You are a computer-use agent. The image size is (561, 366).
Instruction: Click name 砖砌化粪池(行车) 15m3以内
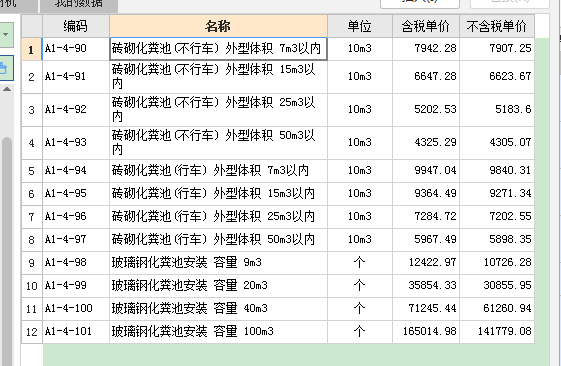(218, 194)
